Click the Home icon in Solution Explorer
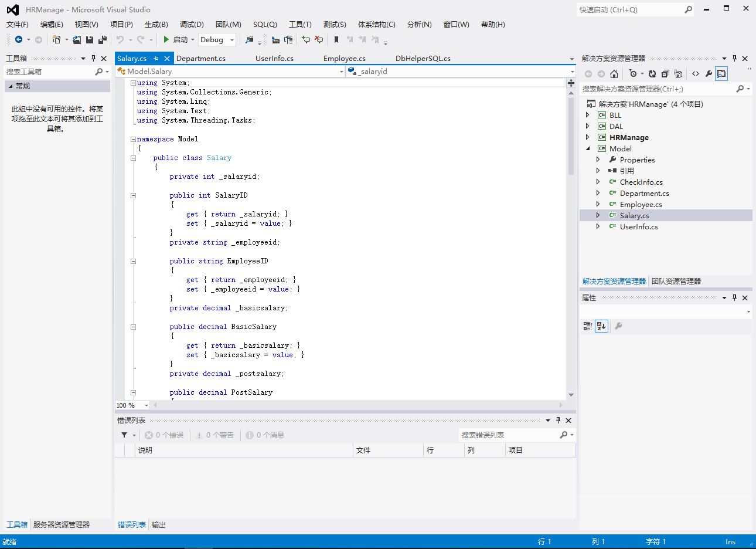Image resolution: width=756 pixels, height=549 pixels. click(x=614, y=74)
